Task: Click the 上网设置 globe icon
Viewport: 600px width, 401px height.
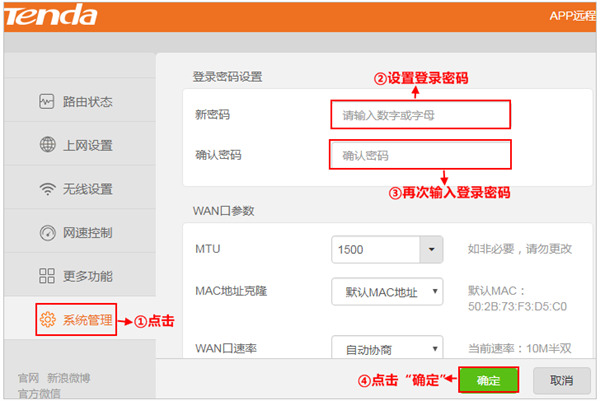Action: coord(47,145)
